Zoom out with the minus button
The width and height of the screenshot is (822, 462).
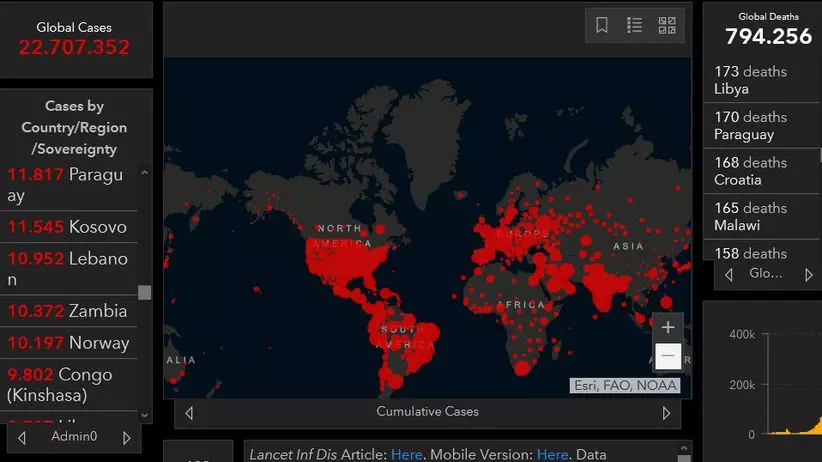click(668, 356)
